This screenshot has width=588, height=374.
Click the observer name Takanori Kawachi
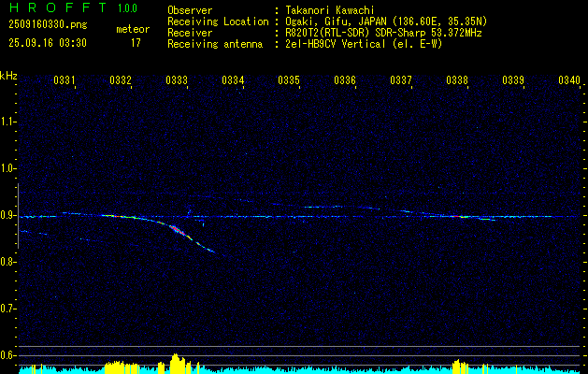(329, 10)
